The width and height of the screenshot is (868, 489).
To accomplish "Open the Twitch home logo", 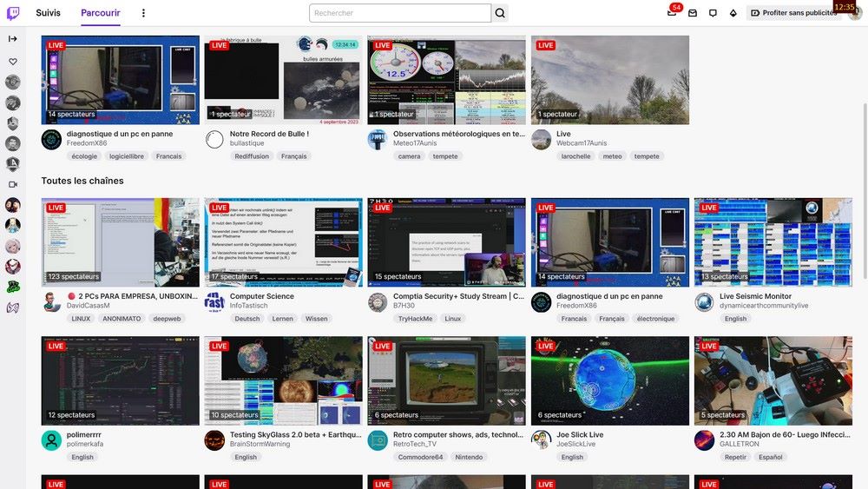I will pos(13,13).
